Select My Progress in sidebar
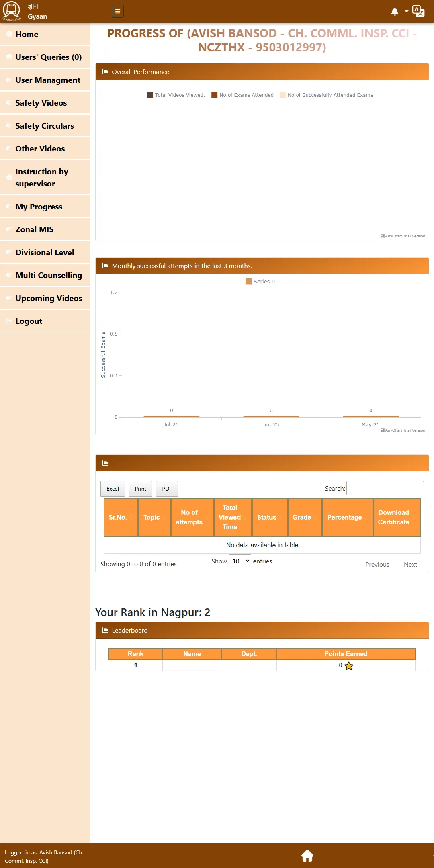Image resolution: width=434 pixels, height=868 pixels. (45, 207)
